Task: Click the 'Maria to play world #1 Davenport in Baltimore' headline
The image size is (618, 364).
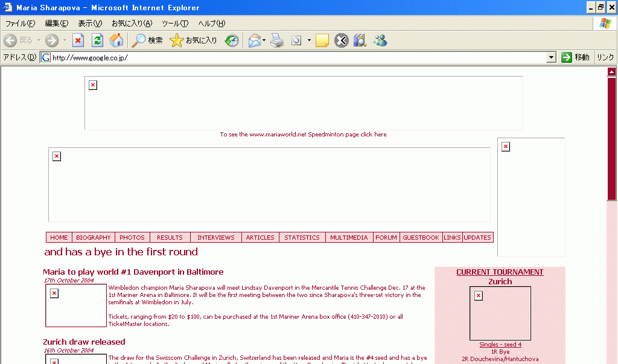Action: [x=133, y=272]
